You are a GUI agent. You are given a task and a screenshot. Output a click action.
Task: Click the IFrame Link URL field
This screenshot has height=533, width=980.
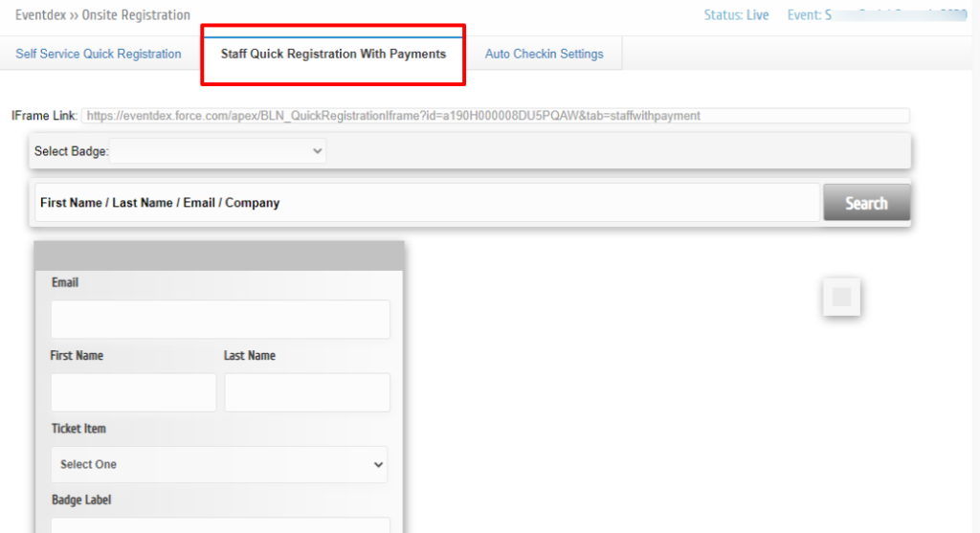point(495,116)
